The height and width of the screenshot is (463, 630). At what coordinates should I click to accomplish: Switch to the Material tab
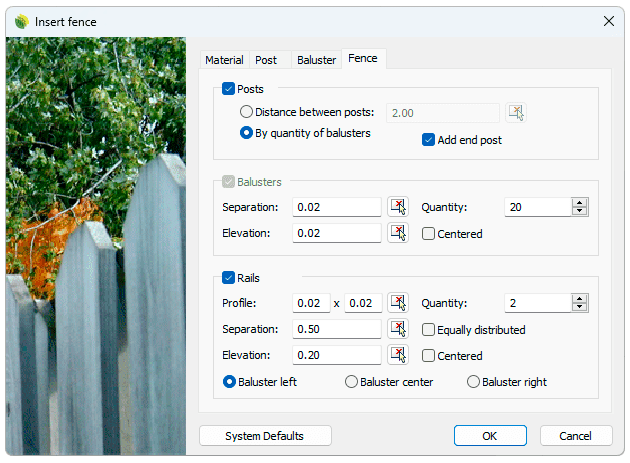(224, 60)
